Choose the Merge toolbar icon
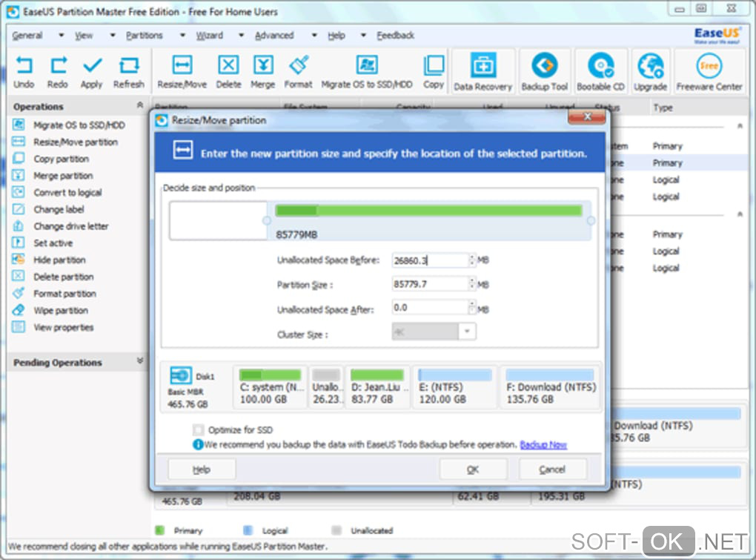The image size is (756, 560). (x=263, y=72)
